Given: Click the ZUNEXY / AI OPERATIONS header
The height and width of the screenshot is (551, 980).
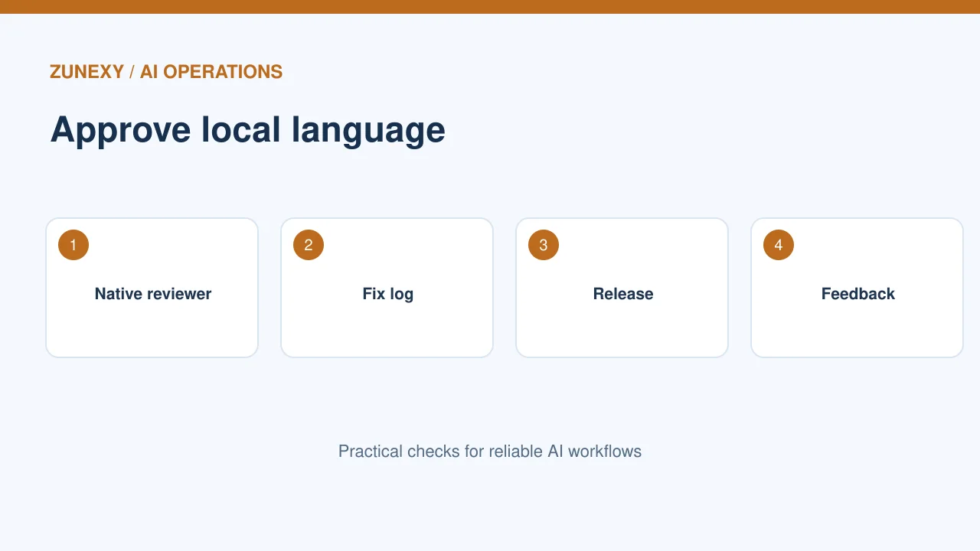Looking at the screenshot, I should point(166,72).
